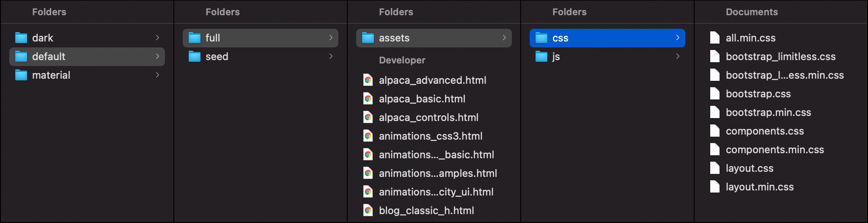Click the Documents column header

[x=752, y=12]
